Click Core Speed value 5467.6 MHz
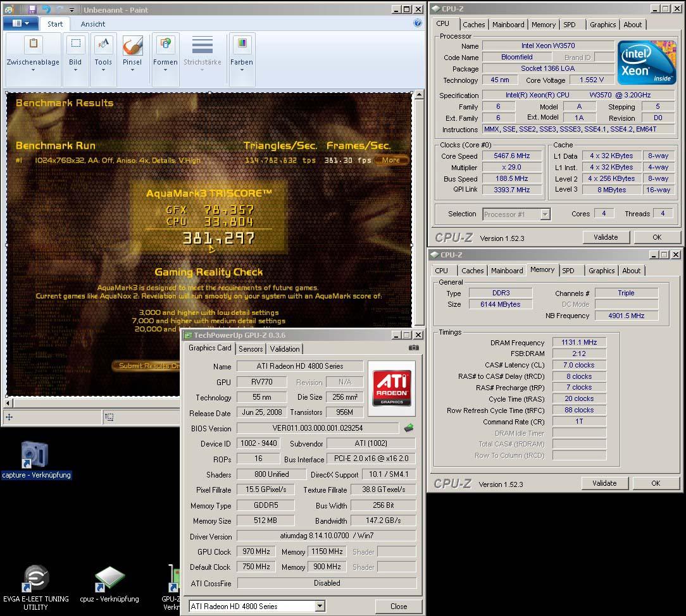The image size is (686, 616). 511,156
